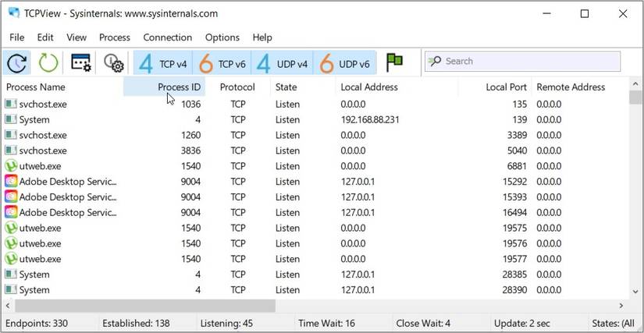Open the File menu
This screenshot has height=333, width=644.
(17, 37)
